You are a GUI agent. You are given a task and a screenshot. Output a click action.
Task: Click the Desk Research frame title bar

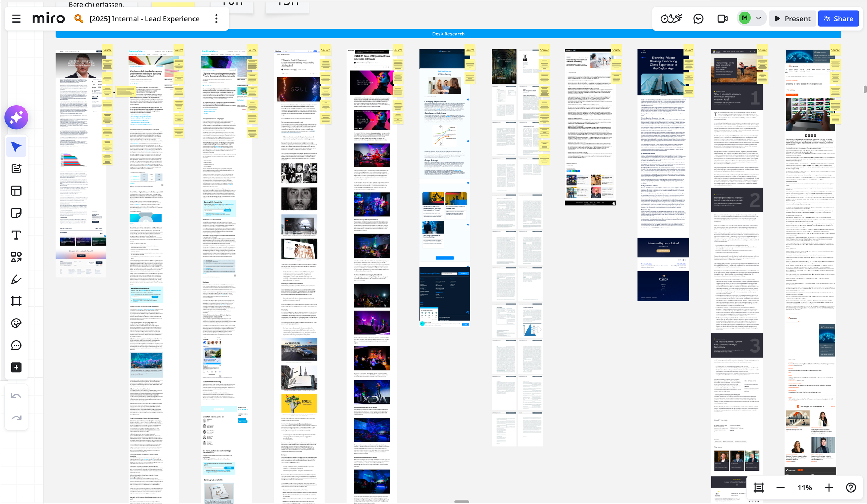[x=448, y=34]
